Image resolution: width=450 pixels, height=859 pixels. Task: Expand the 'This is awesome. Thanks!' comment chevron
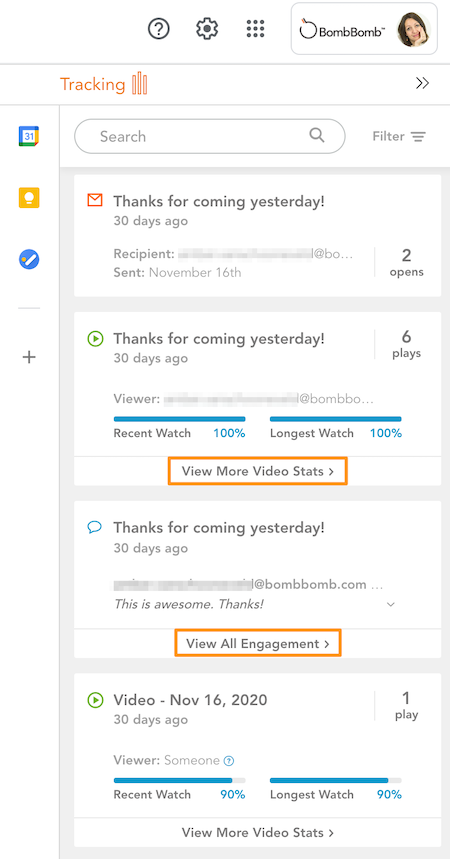coord(391,604)
